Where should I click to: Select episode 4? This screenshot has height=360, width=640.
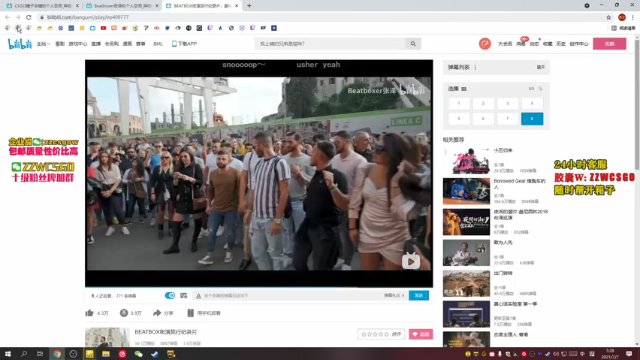(532, 104)
